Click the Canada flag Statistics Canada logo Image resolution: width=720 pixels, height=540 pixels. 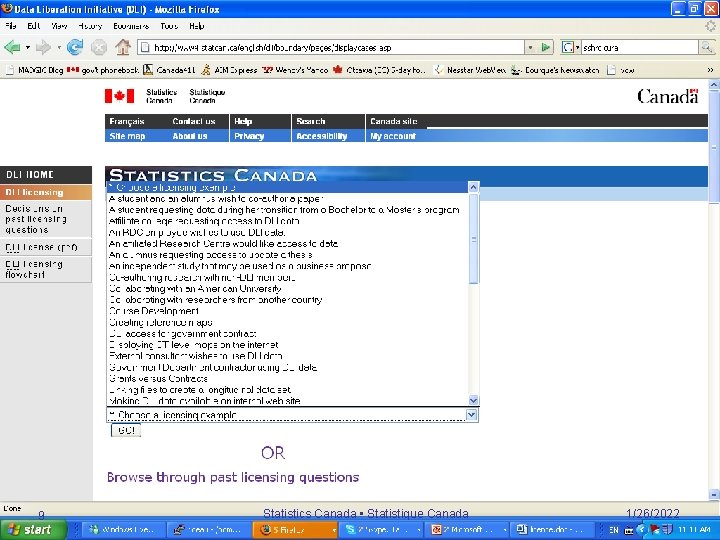coord(165,96)
